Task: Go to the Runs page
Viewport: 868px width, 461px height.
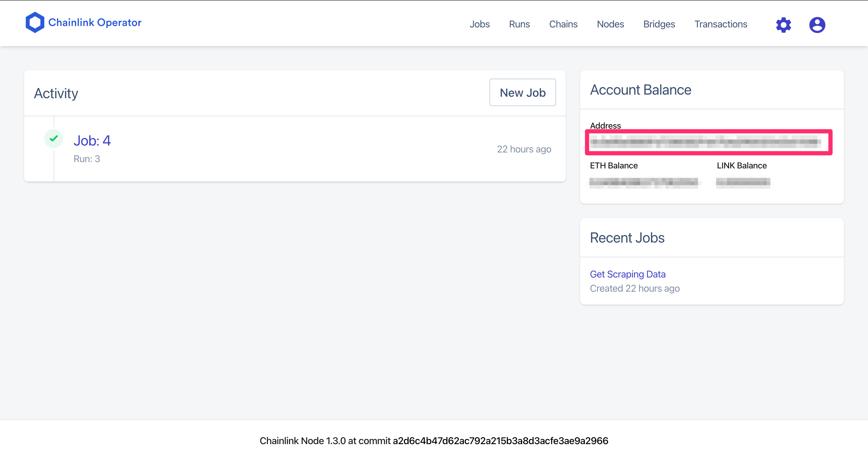Action: click(519, 24)
